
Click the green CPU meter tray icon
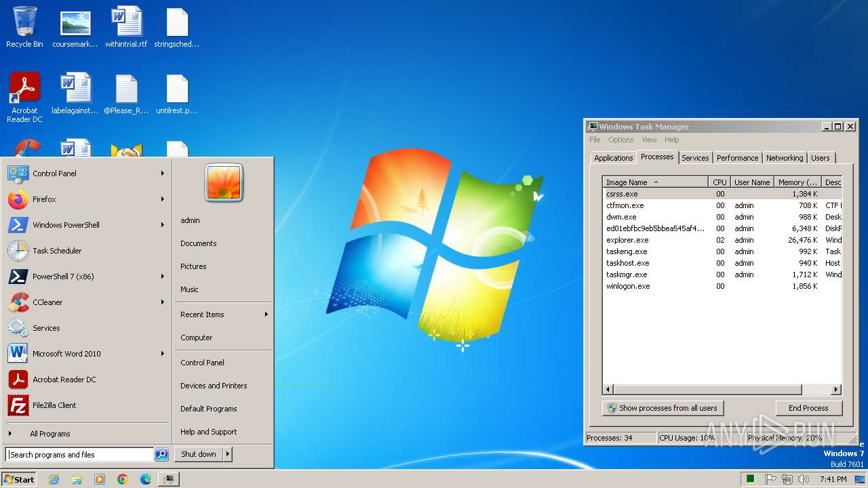click(x=751, y=479)
